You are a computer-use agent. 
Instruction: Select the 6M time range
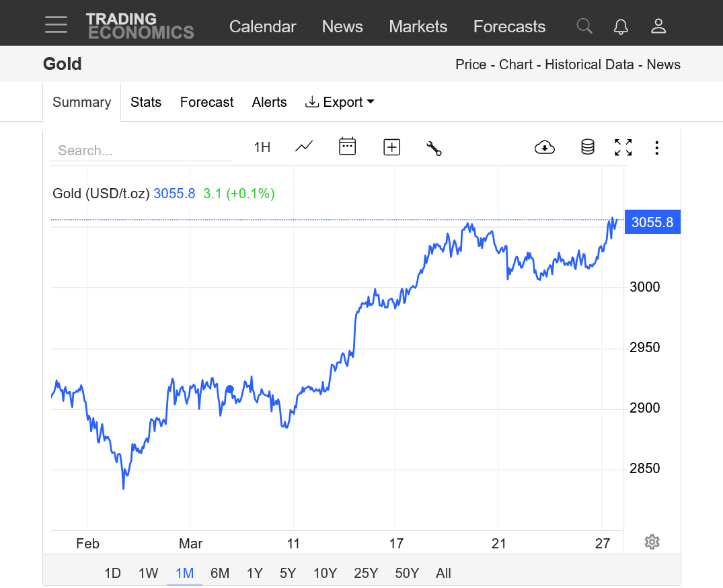(x=220, y=573)
